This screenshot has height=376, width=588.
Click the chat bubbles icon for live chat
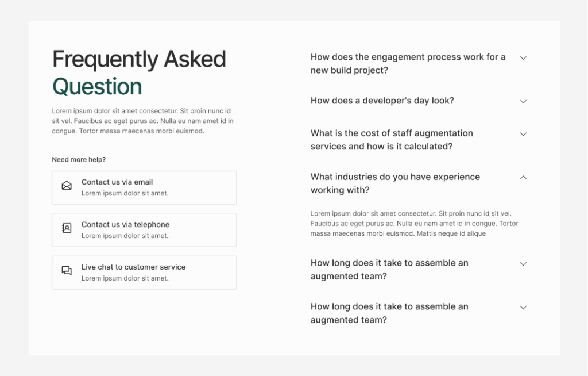click(x=67, y=271)
